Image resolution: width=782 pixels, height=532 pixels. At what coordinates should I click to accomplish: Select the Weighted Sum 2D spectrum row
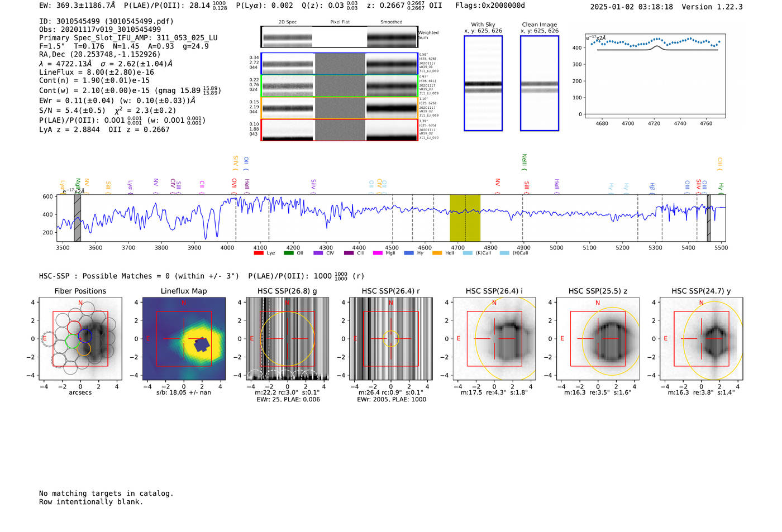(x=339, y=37)
